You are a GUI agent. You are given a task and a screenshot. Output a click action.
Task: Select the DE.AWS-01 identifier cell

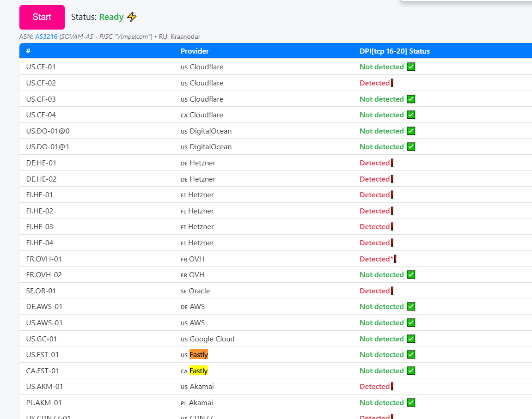click(44, 306)
